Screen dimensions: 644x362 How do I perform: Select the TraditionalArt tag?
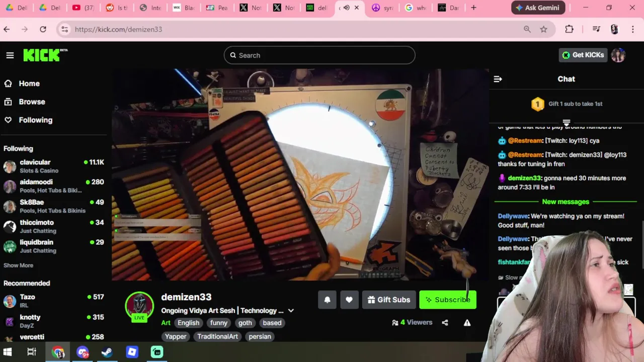click(217, 336)
